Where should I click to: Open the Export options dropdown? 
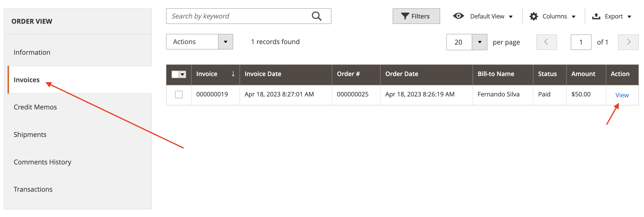pos(611,16)
